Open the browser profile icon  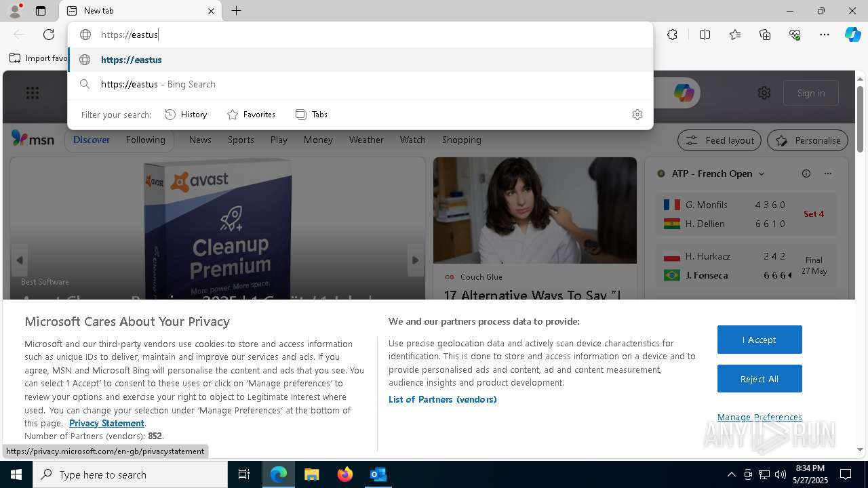tap(15, 11)
